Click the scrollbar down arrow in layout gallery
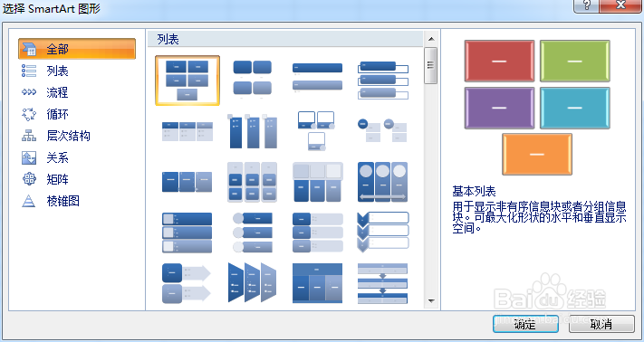 pos(431,301)
